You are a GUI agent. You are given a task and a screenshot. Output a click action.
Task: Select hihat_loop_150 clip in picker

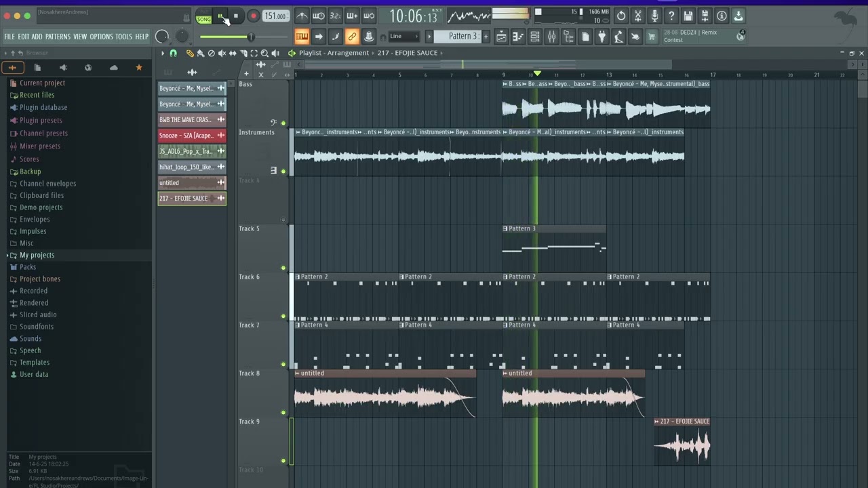(x=192, y=167)
